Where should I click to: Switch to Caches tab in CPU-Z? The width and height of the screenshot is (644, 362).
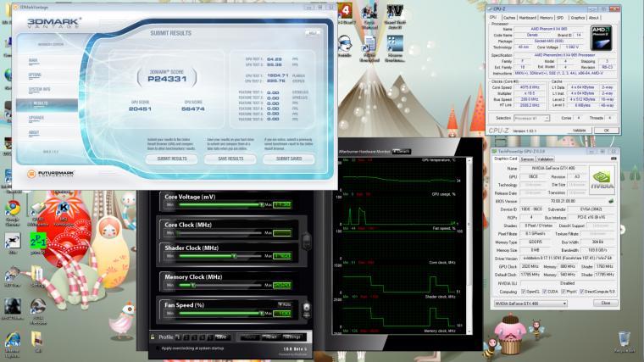click(x=509, y=18)
